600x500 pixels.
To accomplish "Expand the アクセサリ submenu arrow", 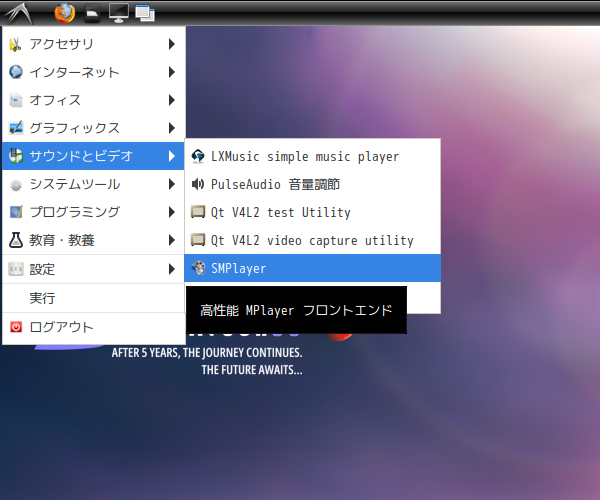I will (172, 44).
